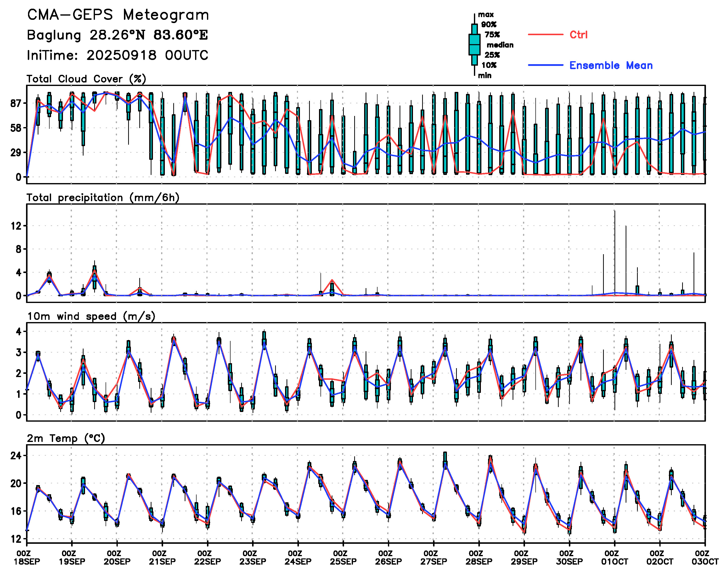Click the 'IniTime: 20250918 00UTC' text

point(117,55)
